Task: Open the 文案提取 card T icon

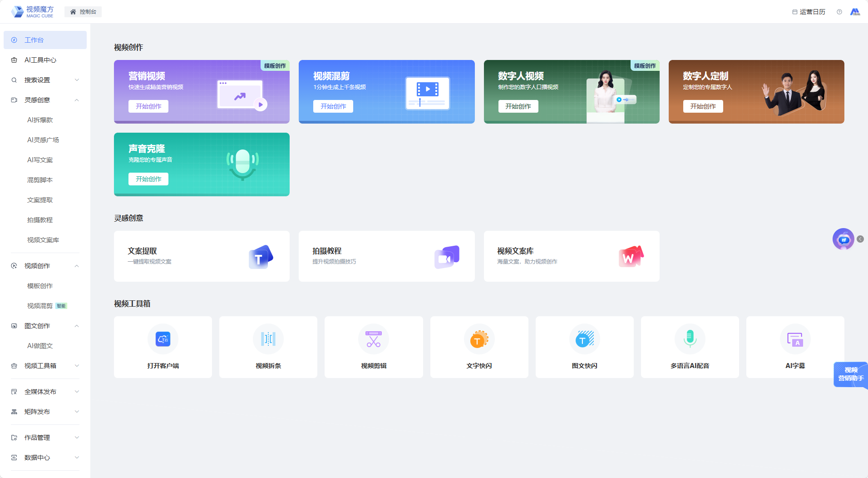Action: point(261,257)
